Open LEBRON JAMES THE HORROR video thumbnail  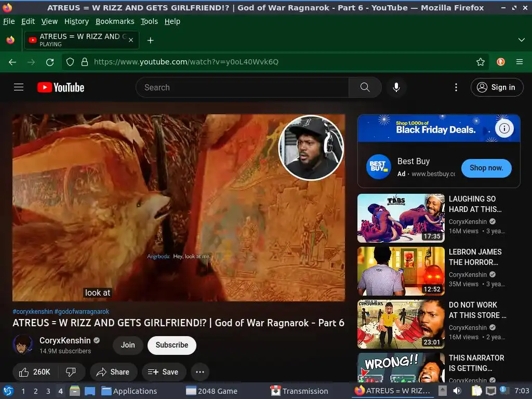(401, 271)
